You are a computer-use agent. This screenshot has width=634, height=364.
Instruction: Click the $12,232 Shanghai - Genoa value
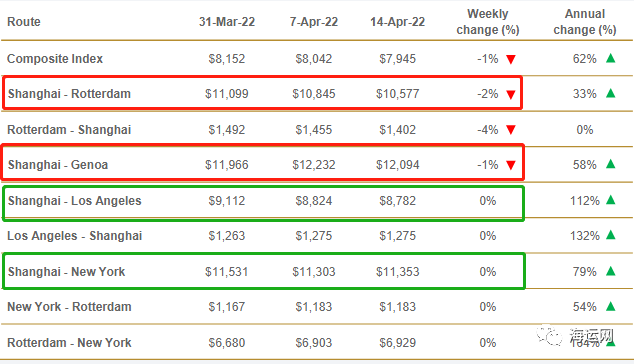coord(314,165)
